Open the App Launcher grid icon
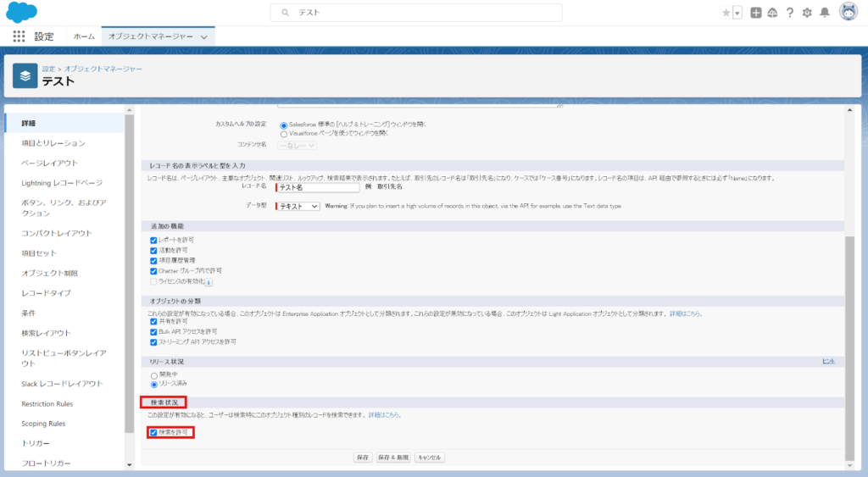Viewport: 868px width, 477px height. (x=19, y=36)
